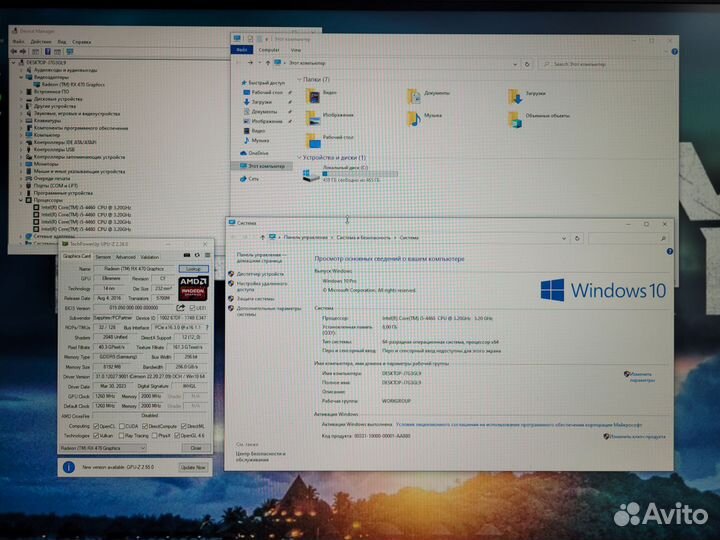Screen dimensions: 720x540
Task: Collapse the Устройства и диски (1) section
Action: (x=299, y=158)
